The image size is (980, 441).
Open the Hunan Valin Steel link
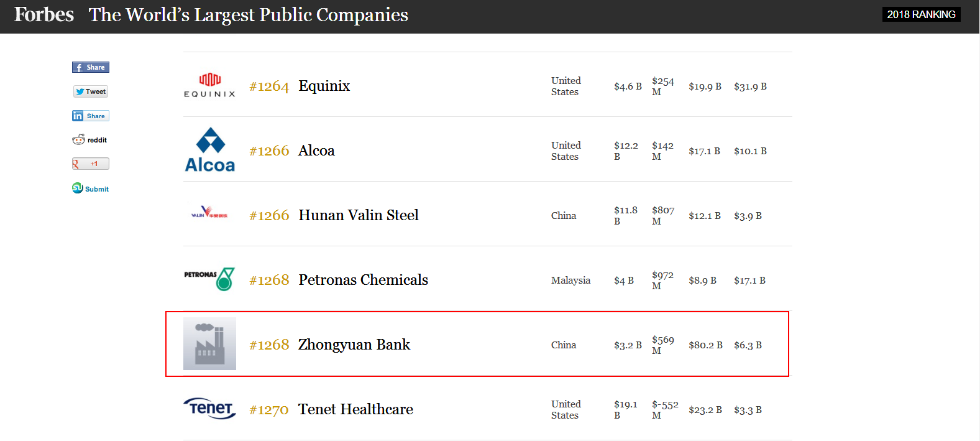(x=359, y=215)
